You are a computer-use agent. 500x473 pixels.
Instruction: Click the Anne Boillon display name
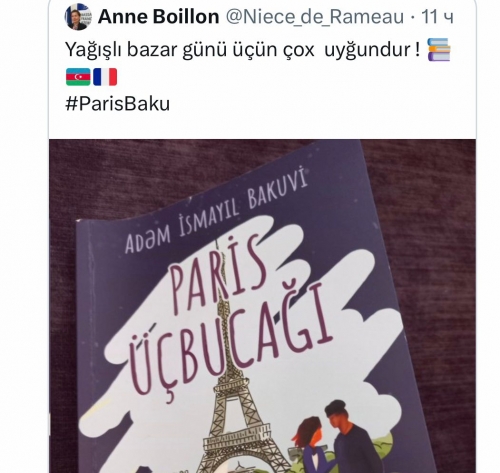pos(158,17)
